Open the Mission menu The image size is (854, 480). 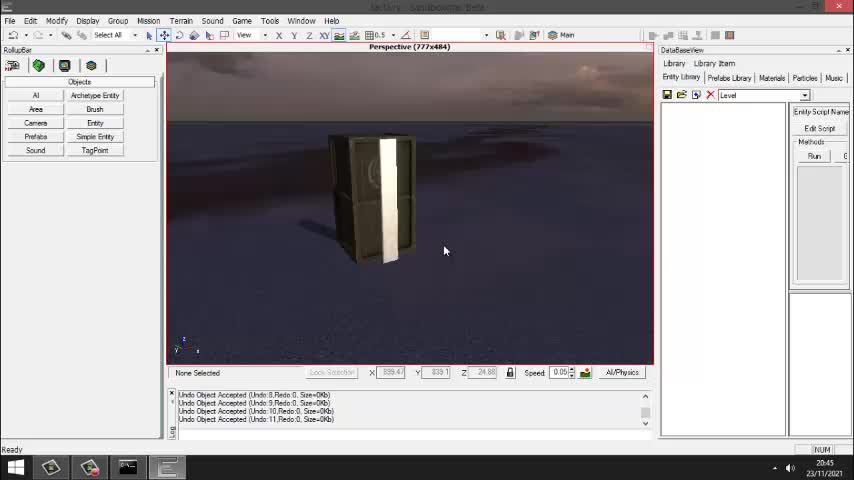click(148, 21)
